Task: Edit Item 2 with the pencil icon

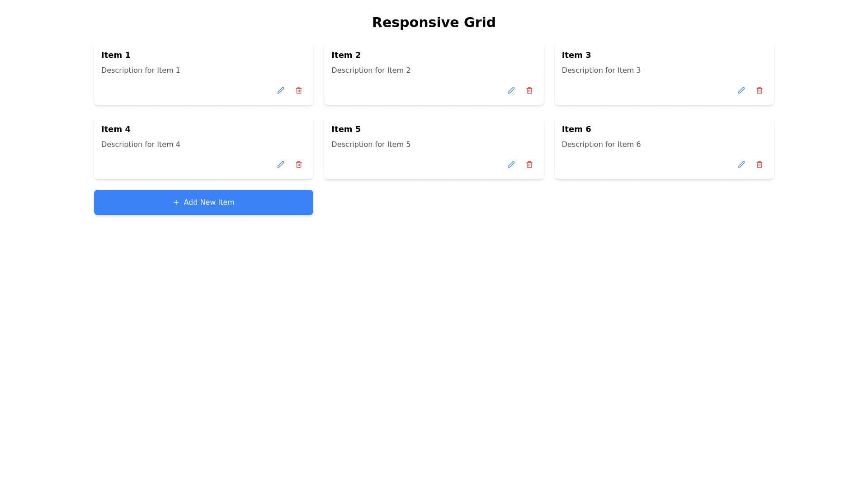Action: point(511,90)
